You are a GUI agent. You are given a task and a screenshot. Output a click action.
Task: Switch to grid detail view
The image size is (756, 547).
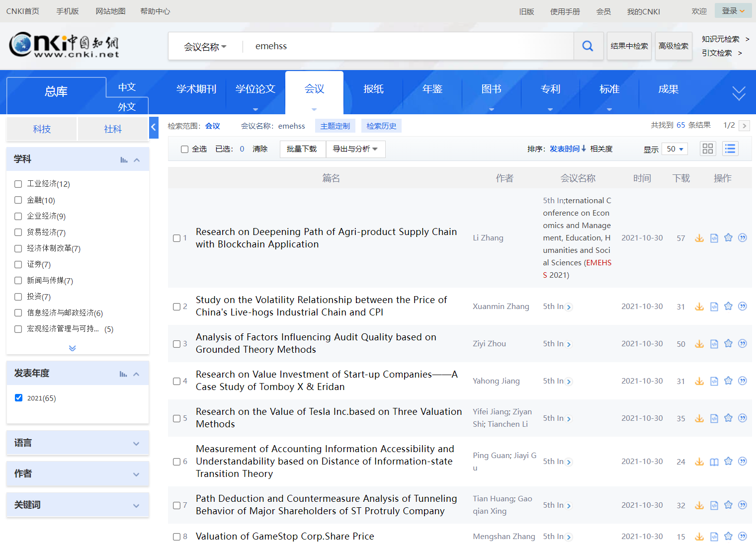[x=707, y=149]
